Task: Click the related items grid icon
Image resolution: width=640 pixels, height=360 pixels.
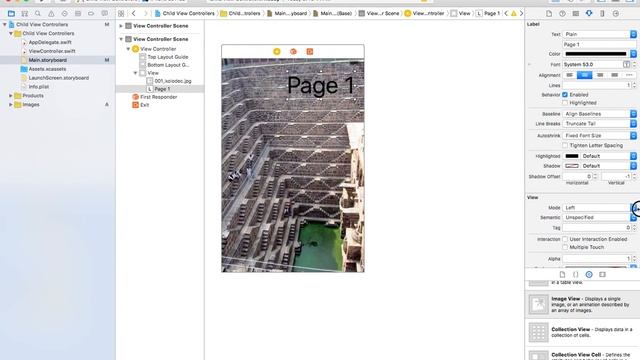Action: click(121, 13)
